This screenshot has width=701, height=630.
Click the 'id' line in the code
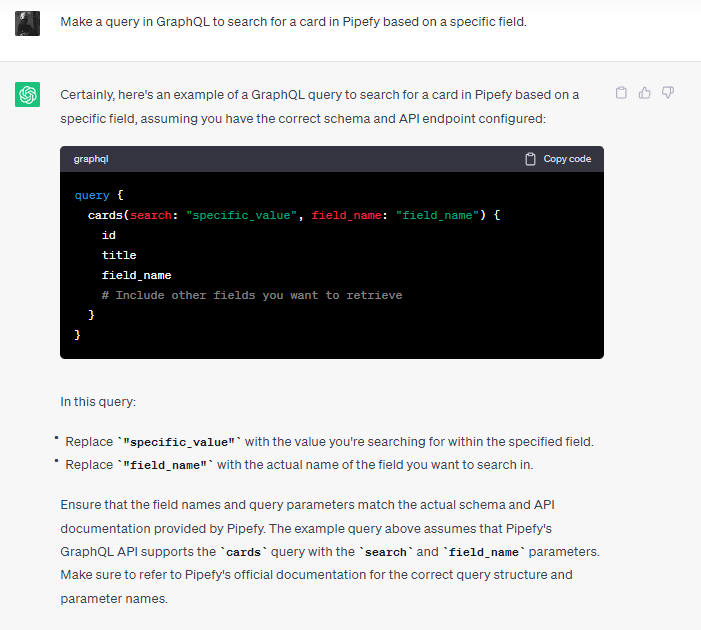click(109, 235)
